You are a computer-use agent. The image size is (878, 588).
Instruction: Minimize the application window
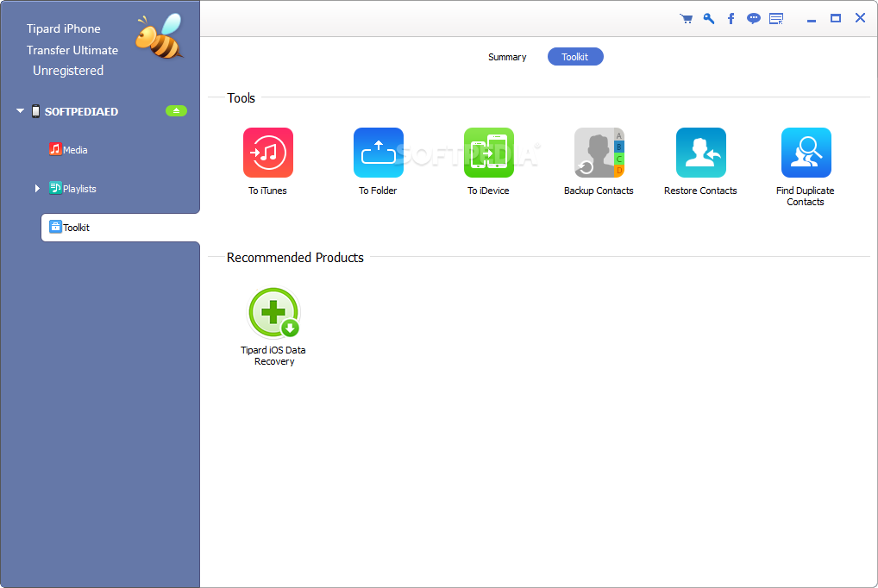[812, 19]
